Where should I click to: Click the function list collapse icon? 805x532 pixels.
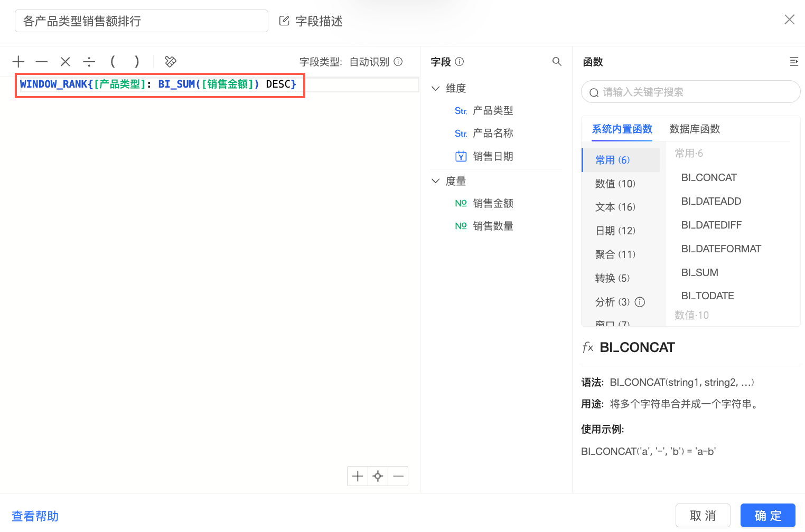(x=794, y=62)
